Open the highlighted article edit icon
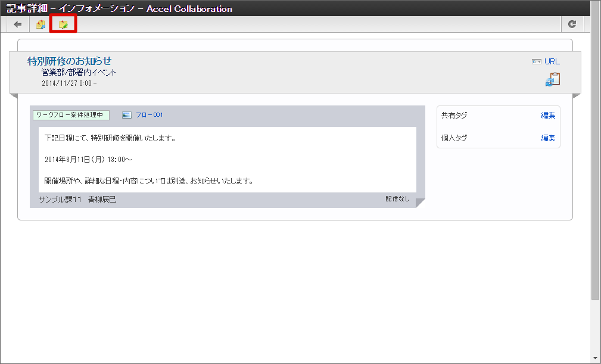Screen dimensions: 601x364 pyautogui.click(x=63, y=24)
